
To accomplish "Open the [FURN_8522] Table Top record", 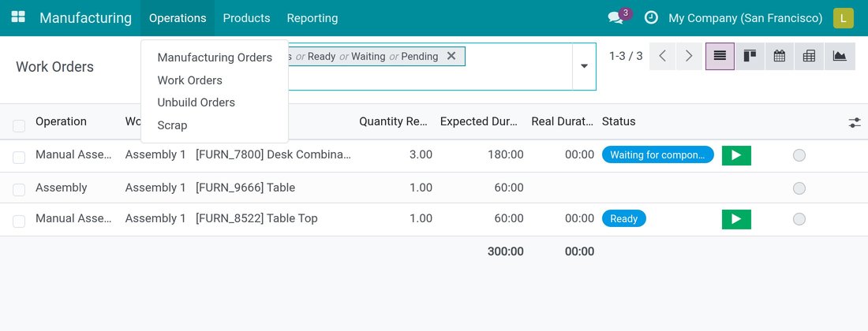I will click(x=256, y=218).
